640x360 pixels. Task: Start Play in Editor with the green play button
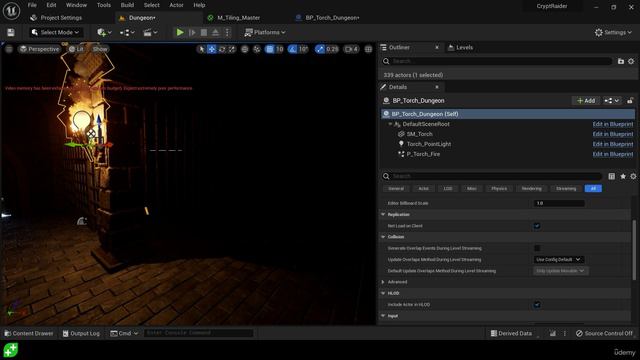pyautogui.click(x=180, y=32)
